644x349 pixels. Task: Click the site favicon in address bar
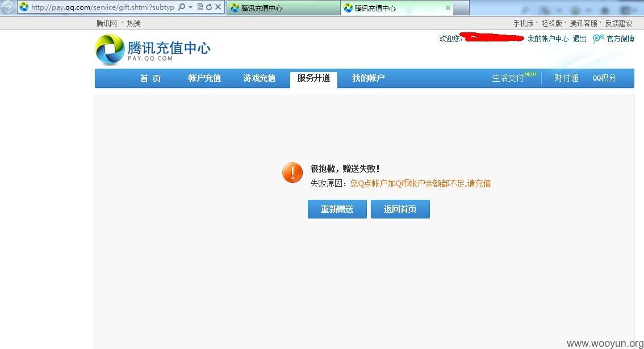24,7
